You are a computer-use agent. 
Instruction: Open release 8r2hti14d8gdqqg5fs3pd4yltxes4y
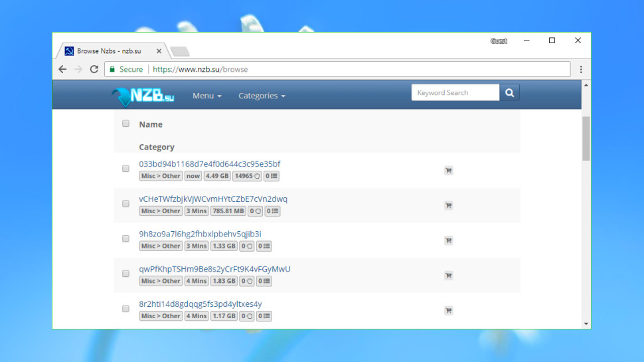coord(201,304)
